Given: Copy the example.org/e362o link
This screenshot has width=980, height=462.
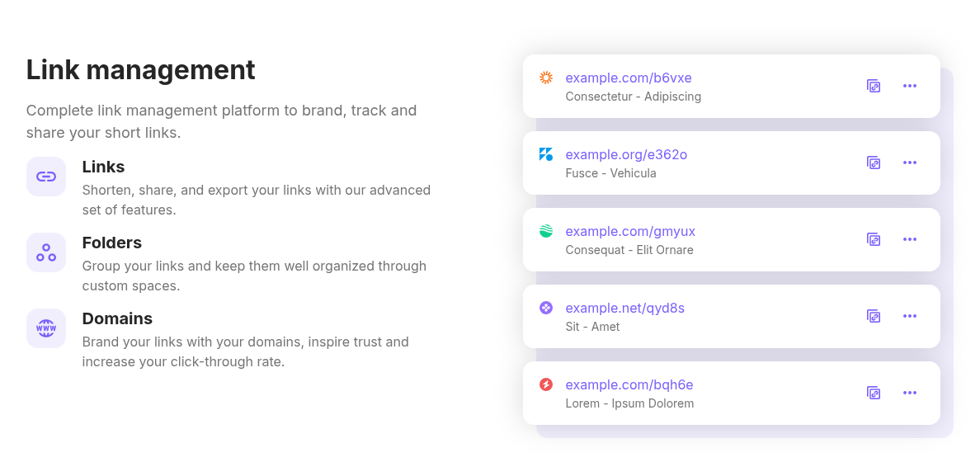Looking at the screenshot, I should pyautogui.click(x=874, y=163).
